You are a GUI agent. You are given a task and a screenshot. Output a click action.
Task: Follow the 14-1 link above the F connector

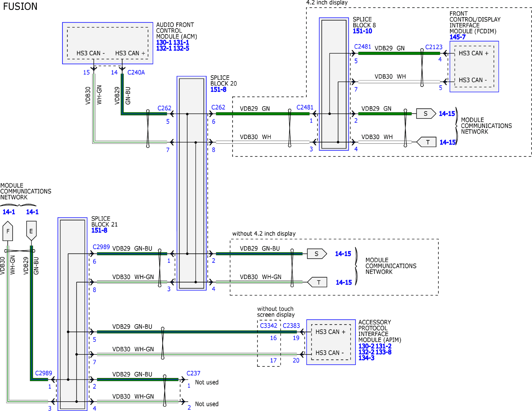[9, 212]
